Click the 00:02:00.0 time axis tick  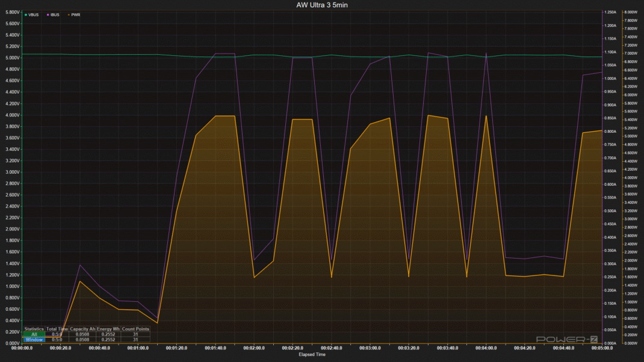(x=253, y=348)
